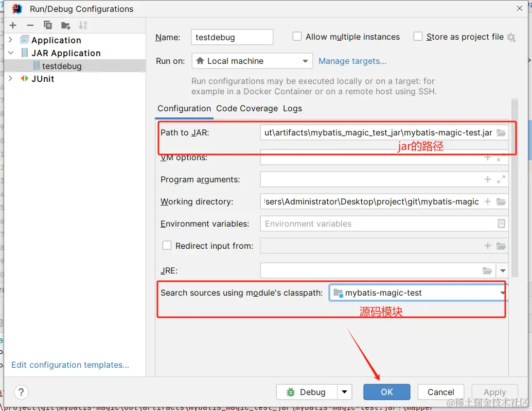
Task: Toggle Allow multiple instances checkbox
Action: [x=297, y=37]
